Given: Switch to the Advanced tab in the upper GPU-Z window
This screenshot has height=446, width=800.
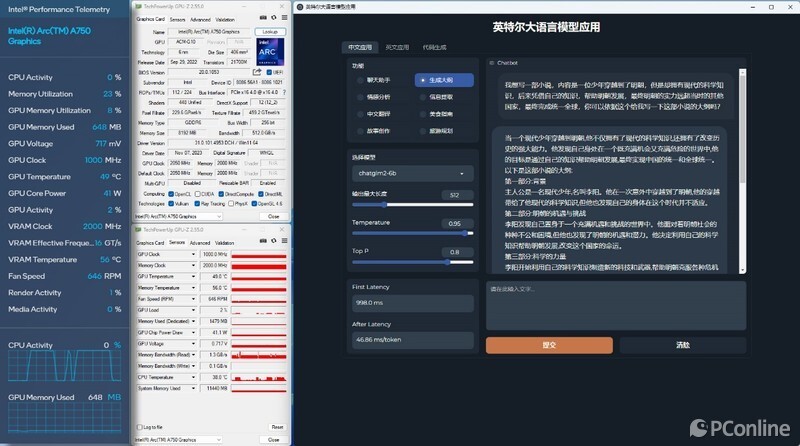Looking at the screenshot, I should tap(200, 19).
